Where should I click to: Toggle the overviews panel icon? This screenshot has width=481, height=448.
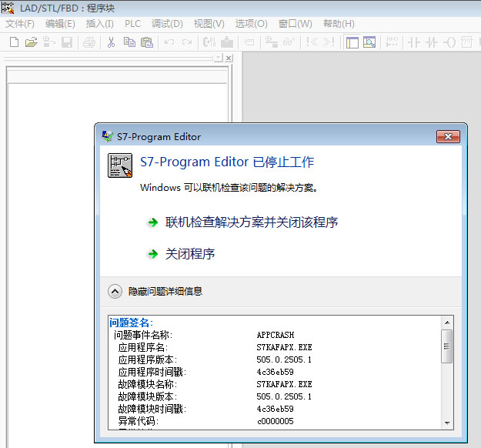click(x=352, y=42)
